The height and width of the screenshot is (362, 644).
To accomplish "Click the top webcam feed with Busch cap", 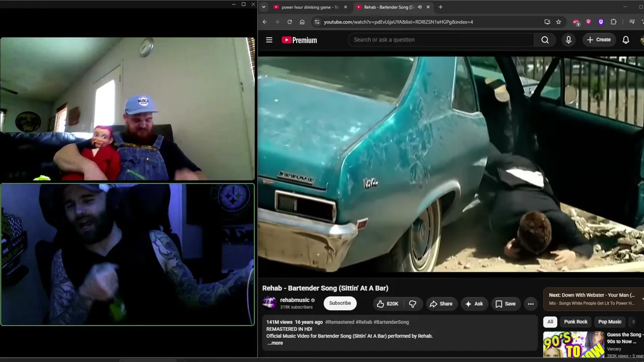I will tap(128, 109).
